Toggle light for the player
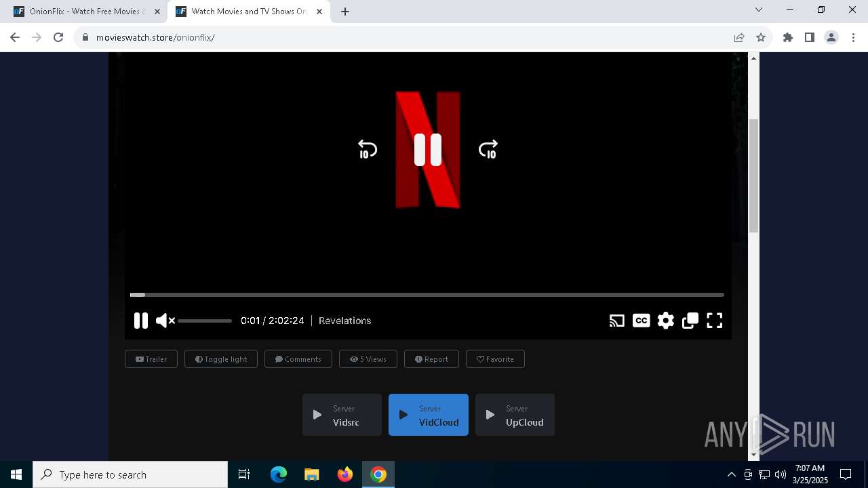The width and height of the screenshot is (868, 488). (221, 359)
